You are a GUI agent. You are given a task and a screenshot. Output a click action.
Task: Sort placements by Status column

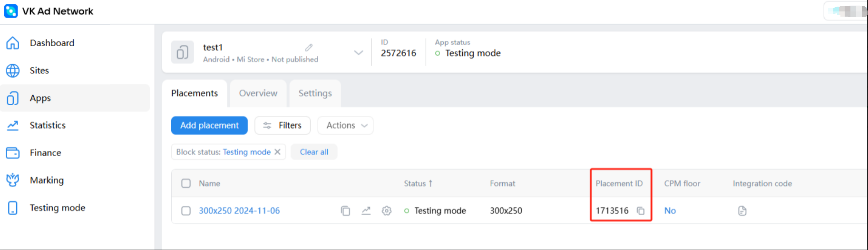(418, 183)
